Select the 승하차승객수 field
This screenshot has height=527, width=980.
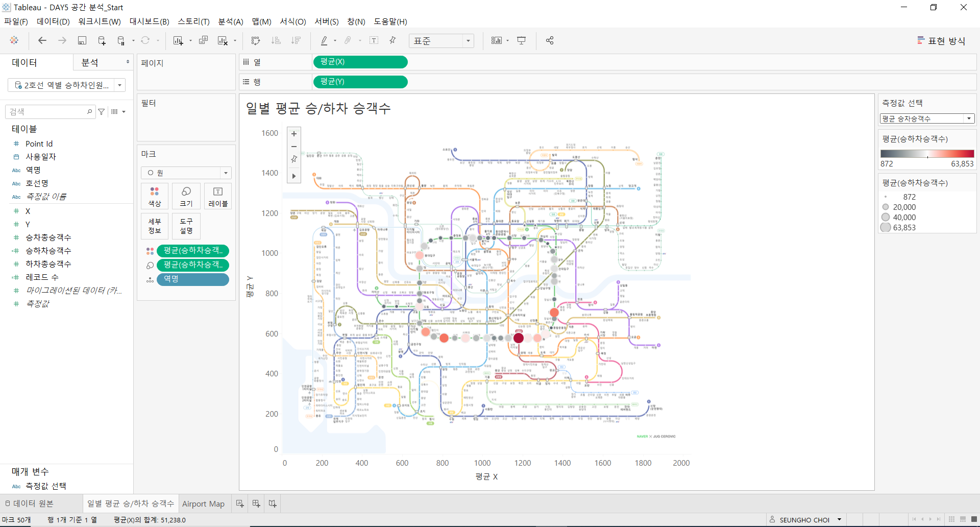point(48,251)
